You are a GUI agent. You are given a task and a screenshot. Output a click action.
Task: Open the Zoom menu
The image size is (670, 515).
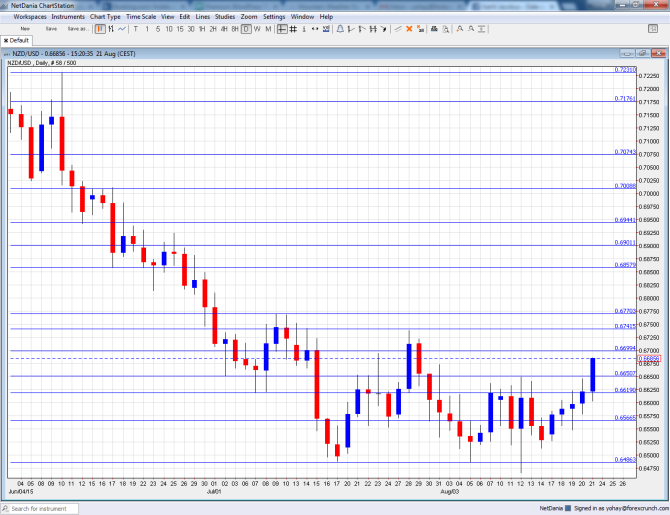click(249, 17)
